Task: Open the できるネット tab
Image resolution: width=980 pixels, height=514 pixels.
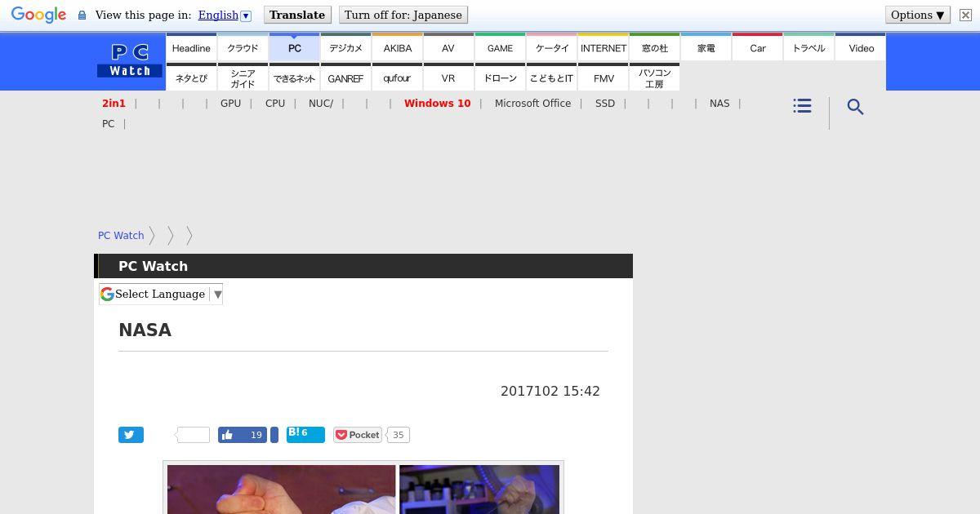Action: [x=294, y=78]
